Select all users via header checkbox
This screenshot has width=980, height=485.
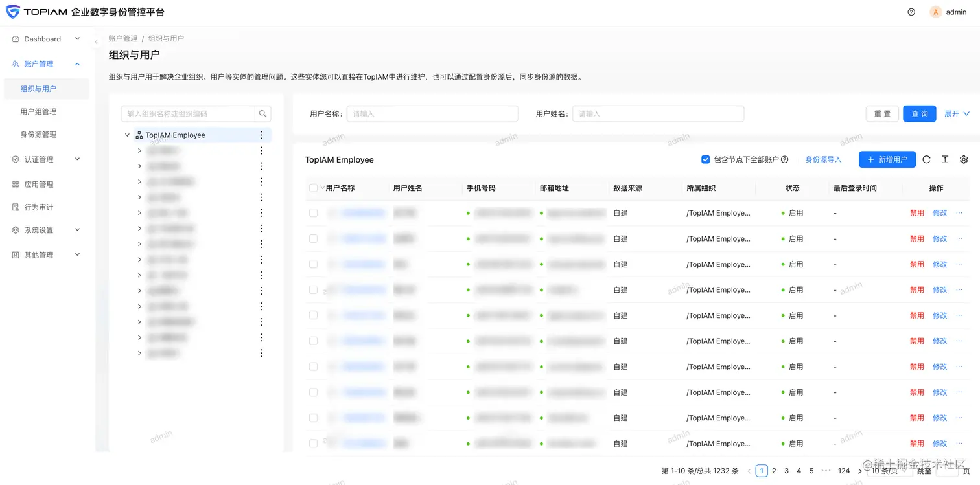click(x=314, y=188)
